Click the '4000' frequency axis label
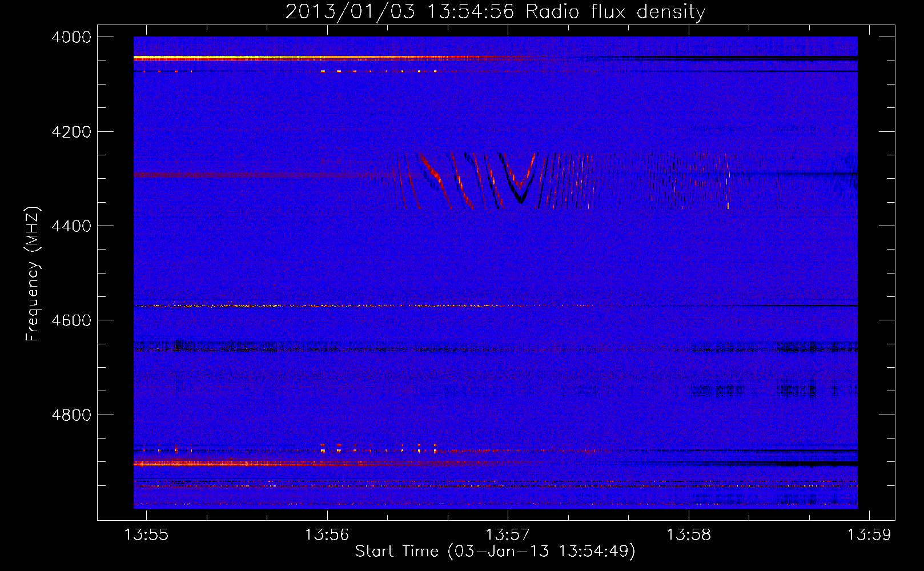Screen dimensions: 924x571 click(71, 37)
